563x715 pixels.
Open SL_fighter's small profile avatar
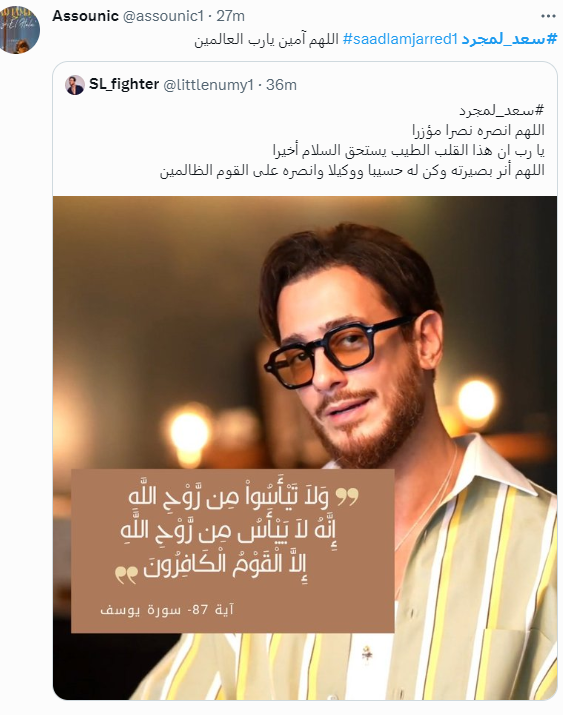coord(75,85)
